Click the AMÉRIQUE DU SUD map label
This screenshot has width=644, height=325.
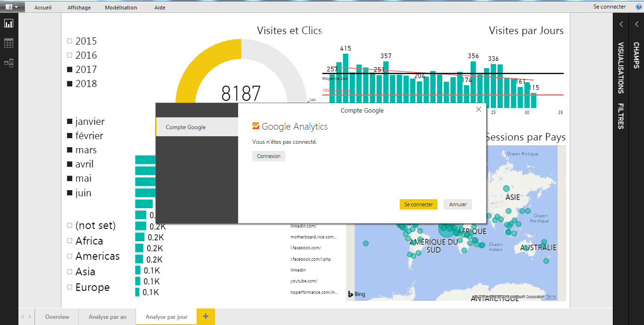pyautogui.click(x=434, y=246)
